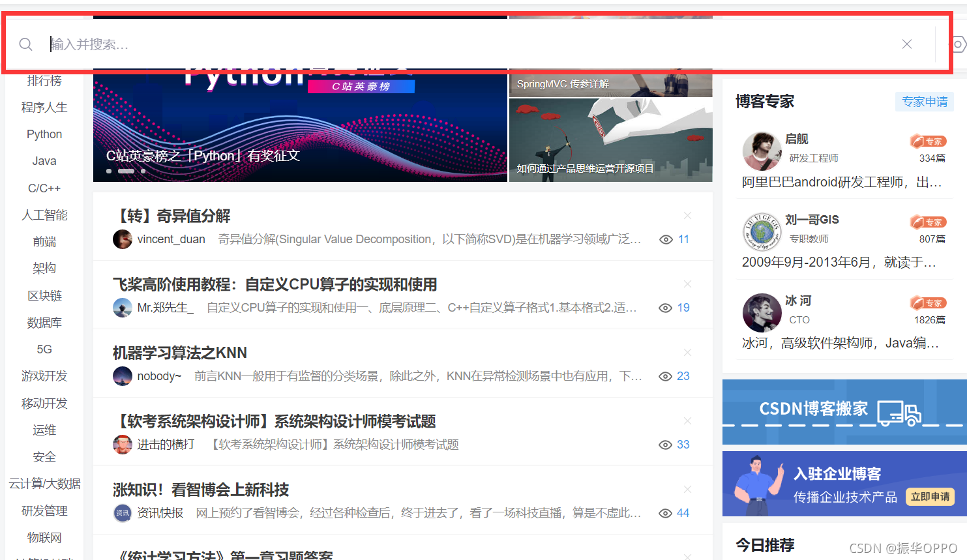Open article 机器学习算法之KNN
This screenshot has width=967, height=560.
click(180, 353)
